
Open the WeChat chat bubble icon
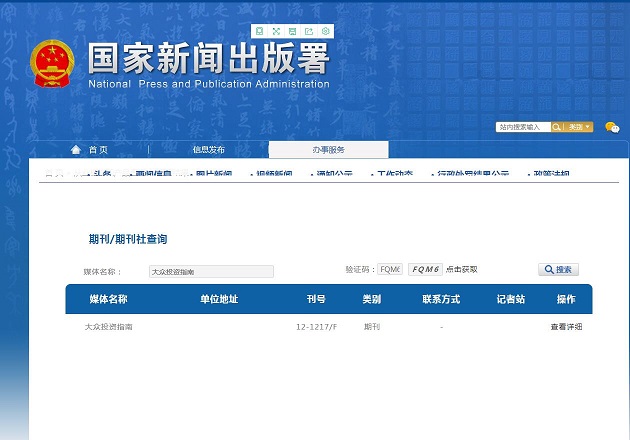[x=612, y=127]
